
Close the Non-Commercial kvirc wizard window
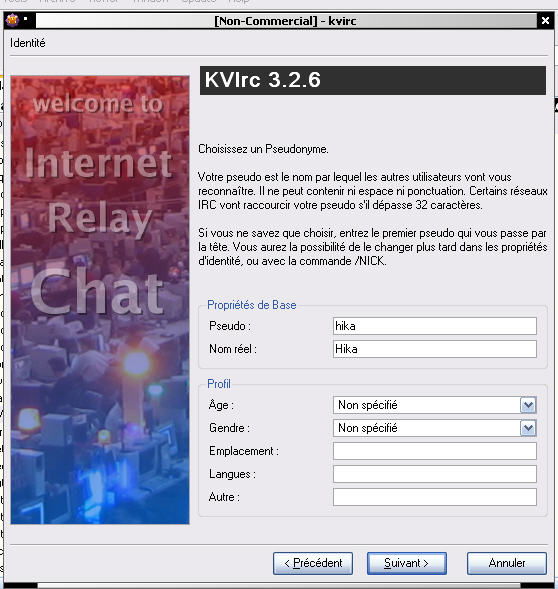(545, 21)
